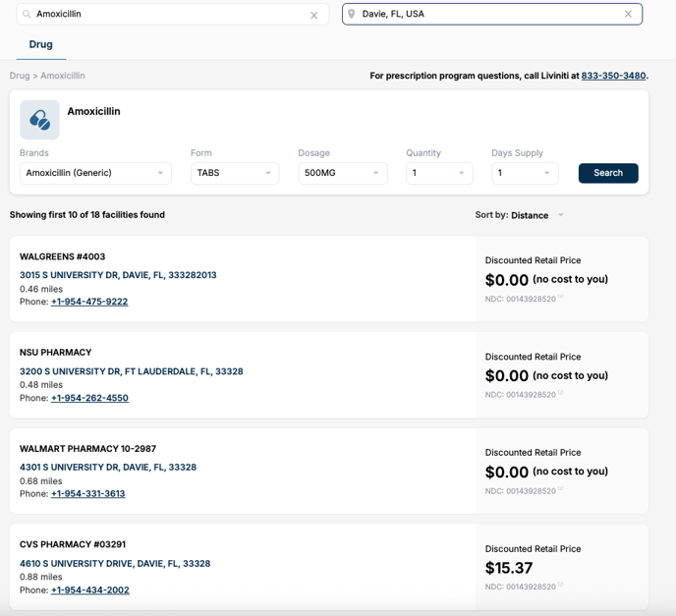Clear the Amoxicillin search text
The image size is (676, 616).
(x=313, y=15)
